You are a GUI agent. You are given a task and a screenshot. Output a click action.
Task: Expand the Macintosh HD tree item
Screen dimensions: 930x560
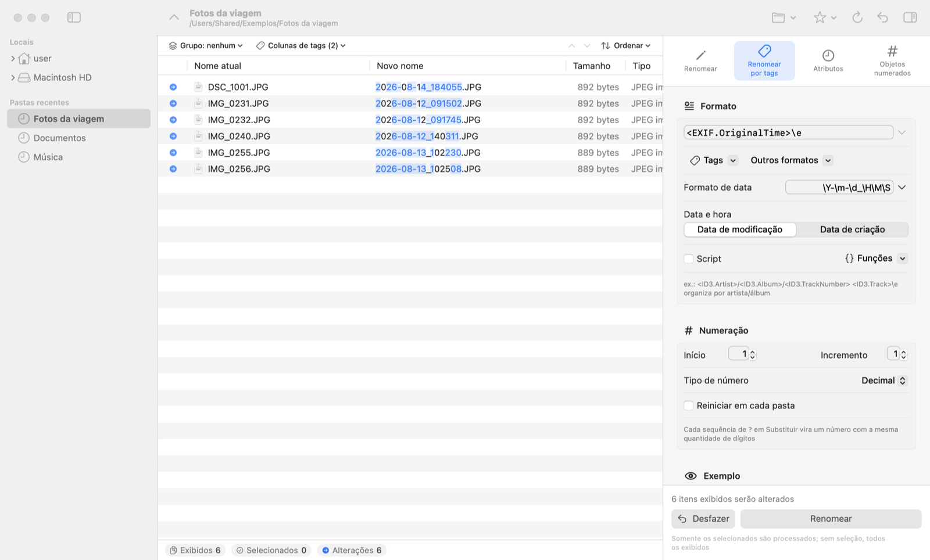click(x=13, y=77)
